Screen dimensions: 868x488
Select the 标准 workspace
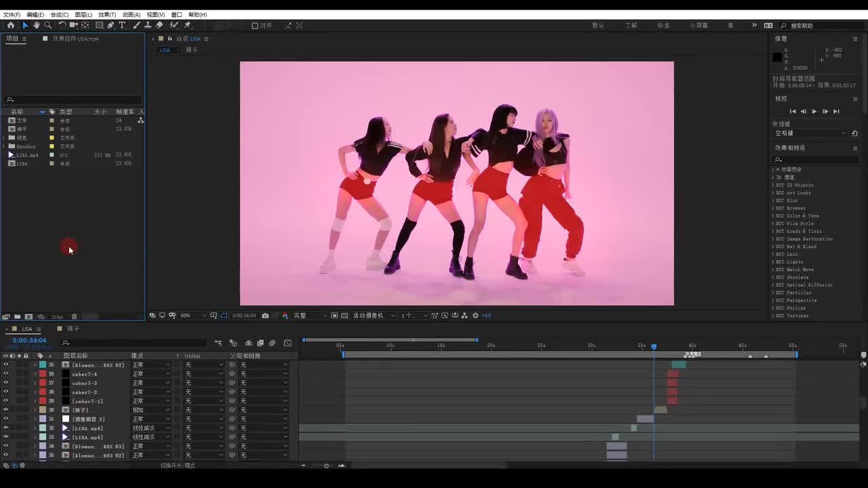(x=663, y=26)
